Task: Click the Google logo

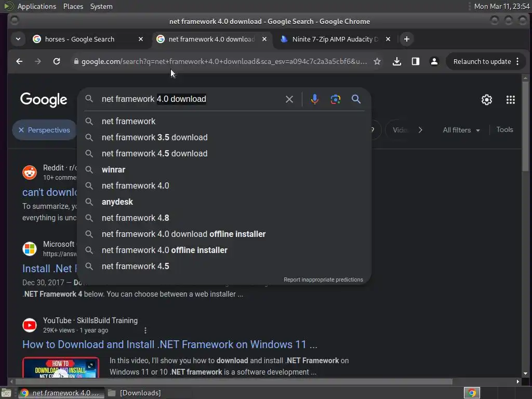Action: click(x=44, y=100)
